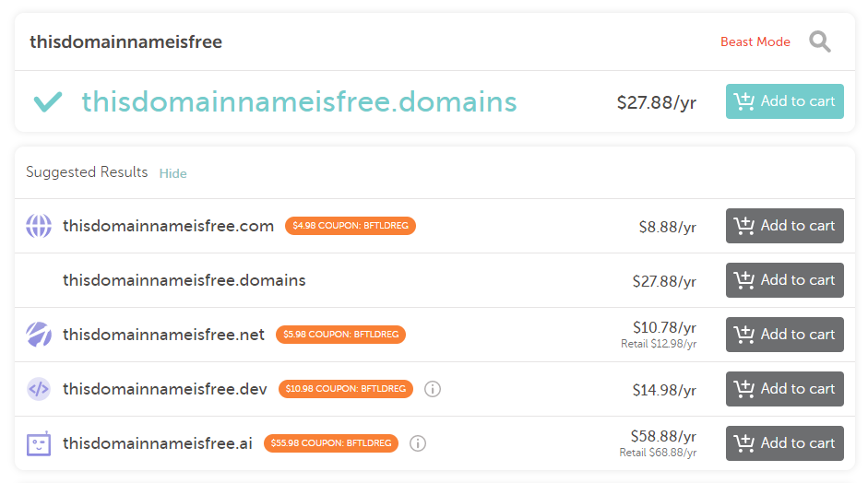Image resolution: width=868 pixels, height=483 pixels.
Task: Click the $4.98 COUPON: BFTLDREG badge
Action: (351, 226)
